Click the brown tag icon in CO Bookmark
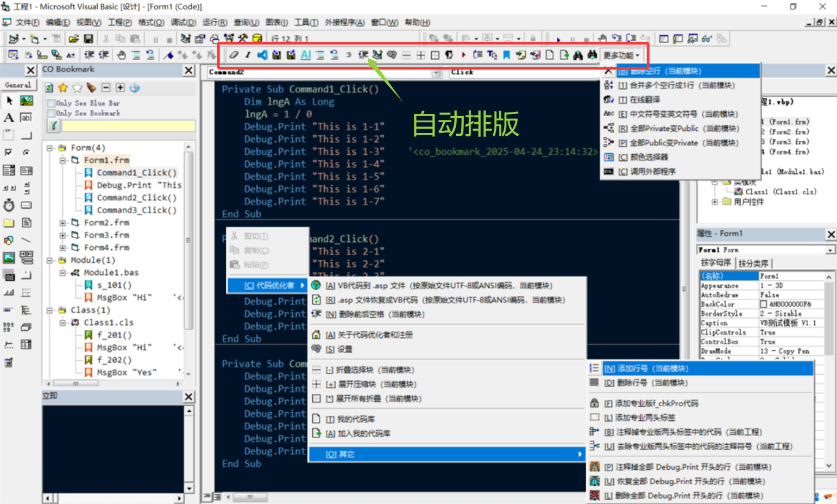Image resolution: width=837 pixels, height=504 pixels. pos(91,87)
